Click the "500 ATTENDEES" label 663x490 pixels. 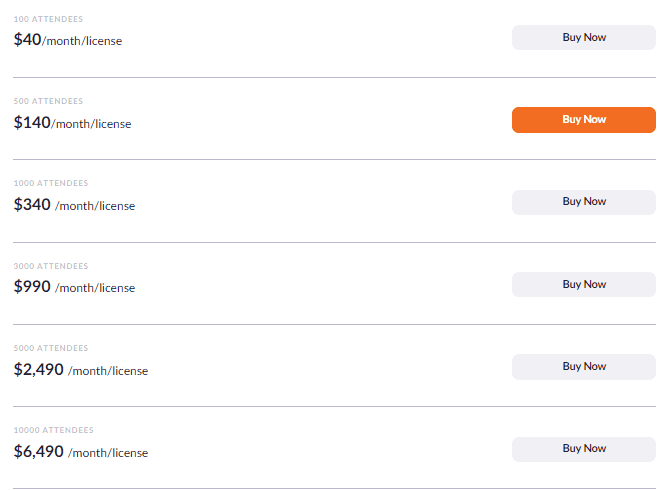(48, 101)
